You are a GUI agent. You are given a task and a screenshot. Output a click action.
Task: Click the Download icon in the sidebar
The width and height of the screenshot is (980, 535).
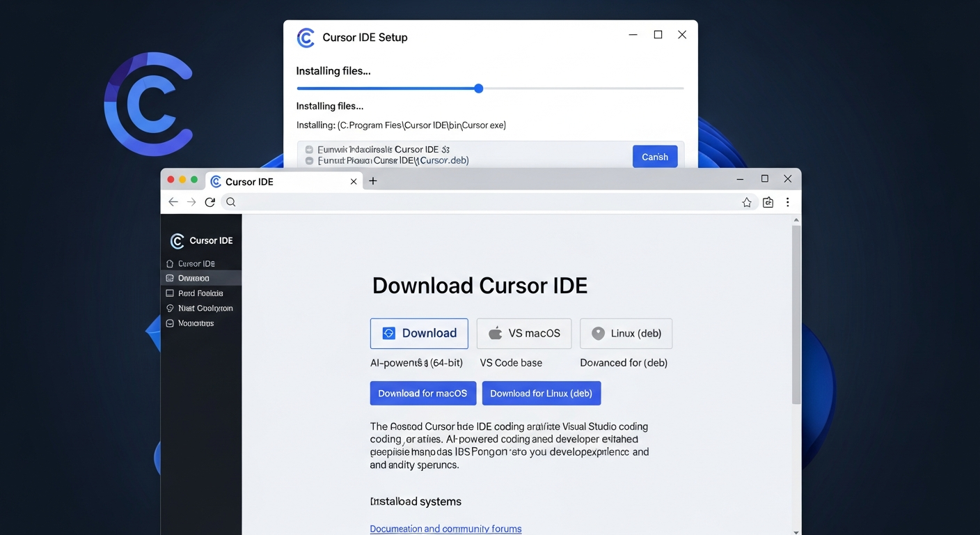pos(169,277)
